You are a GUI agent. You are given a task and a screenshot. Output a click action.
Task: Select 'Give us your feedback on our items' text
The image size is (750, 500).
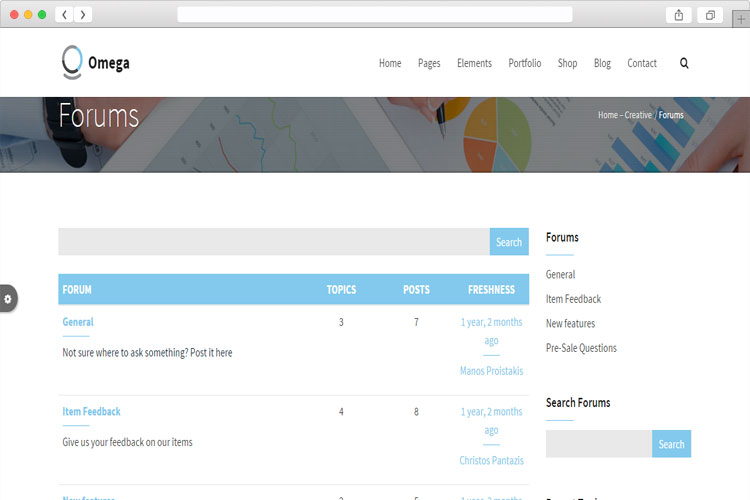point(127,442)
